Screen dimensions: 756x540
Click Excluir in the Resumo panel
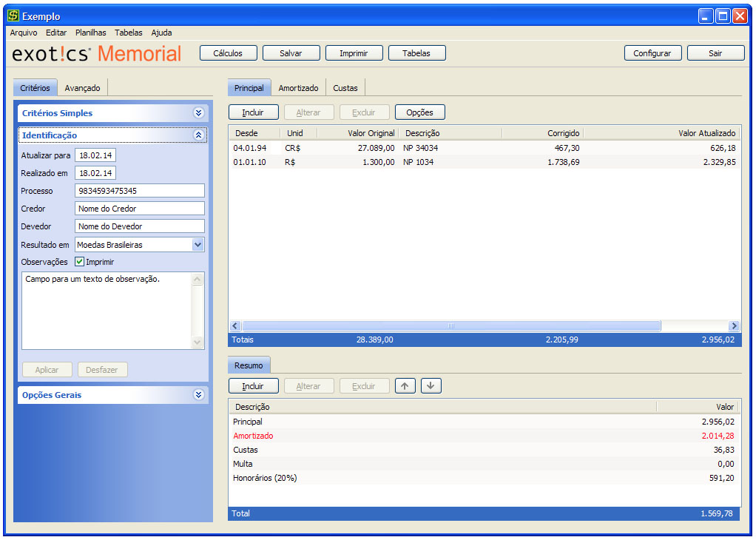[364, 386]
